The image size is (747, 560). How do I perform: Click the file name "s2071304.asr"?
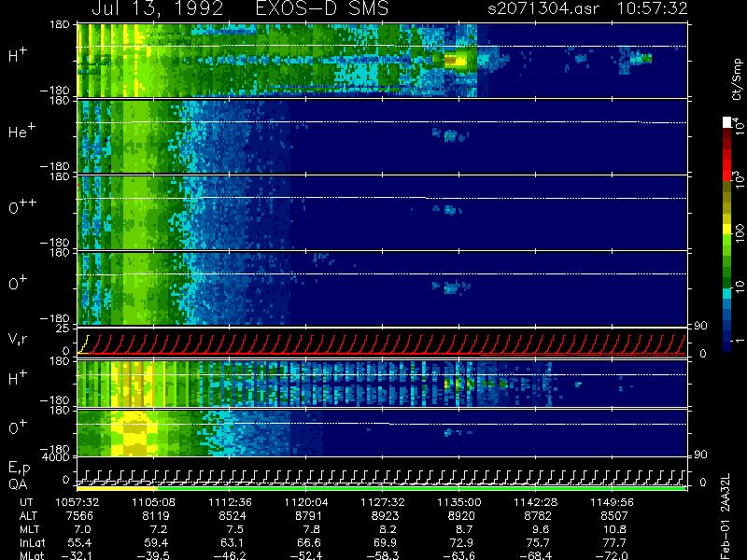[x=543, y=8]
